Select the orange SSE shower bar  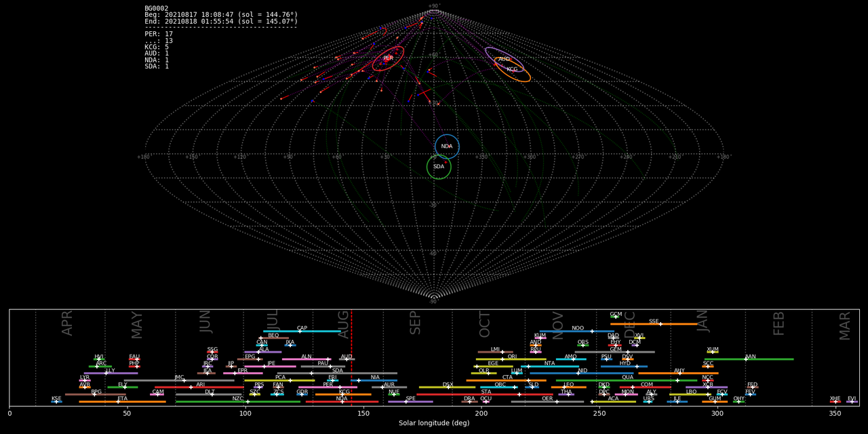pyautogui.click(x=654, y=324)
